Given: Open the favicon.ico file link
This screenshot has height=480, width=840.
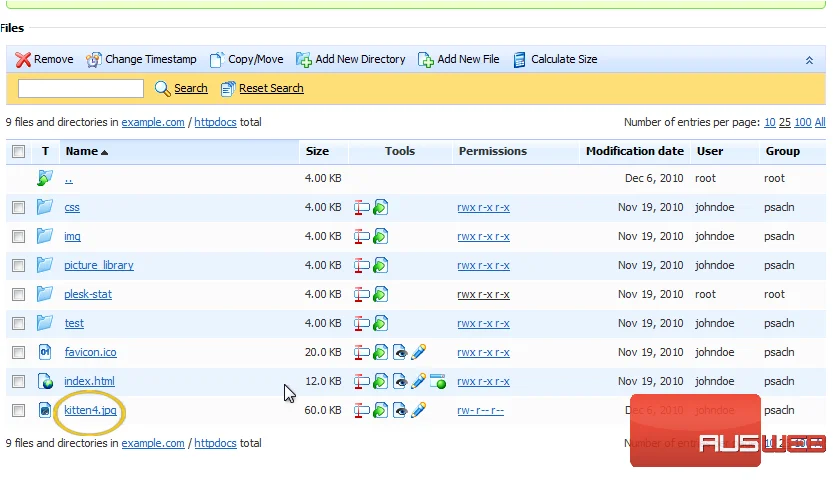Looking at the screenshot, I should [90, 352].
